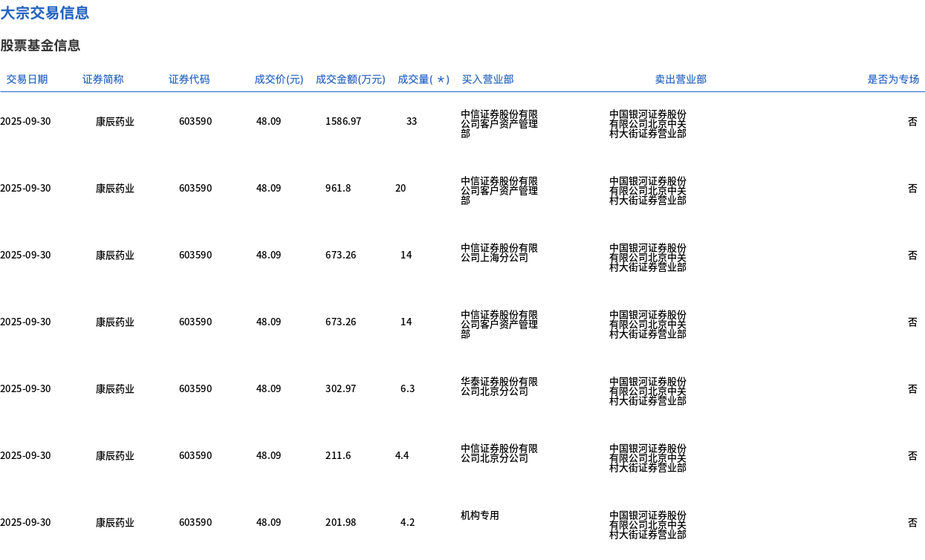Click the volume value 4.4
The width and height of the screenshot is (925, 560).
402,455
